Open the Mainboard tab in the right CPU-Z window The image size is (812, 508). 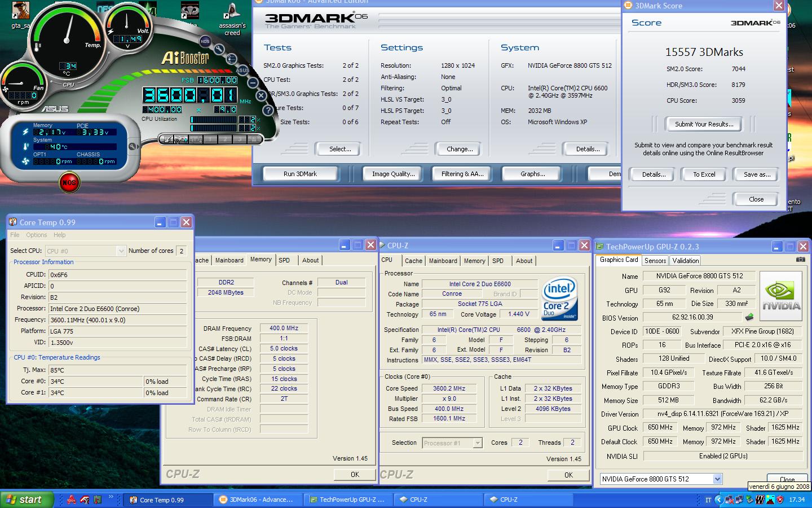tap(443, 261)
